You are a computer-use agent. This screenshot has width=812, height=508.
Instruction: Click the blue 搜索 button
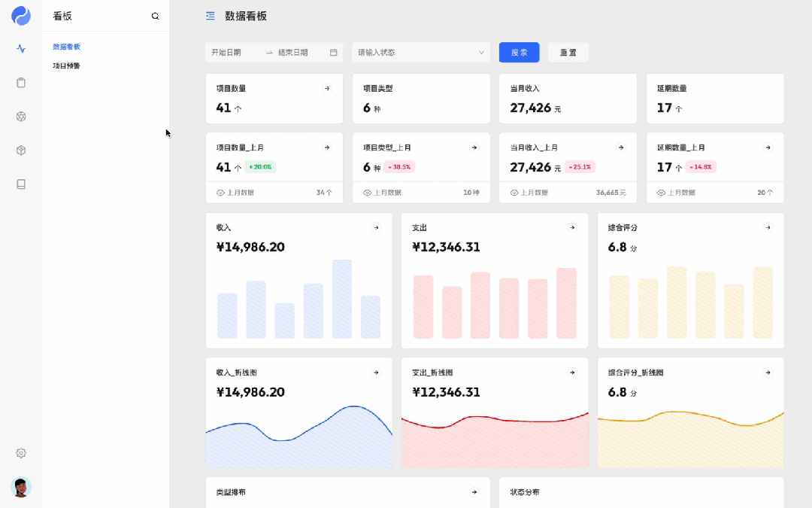[x=520, y=53]
